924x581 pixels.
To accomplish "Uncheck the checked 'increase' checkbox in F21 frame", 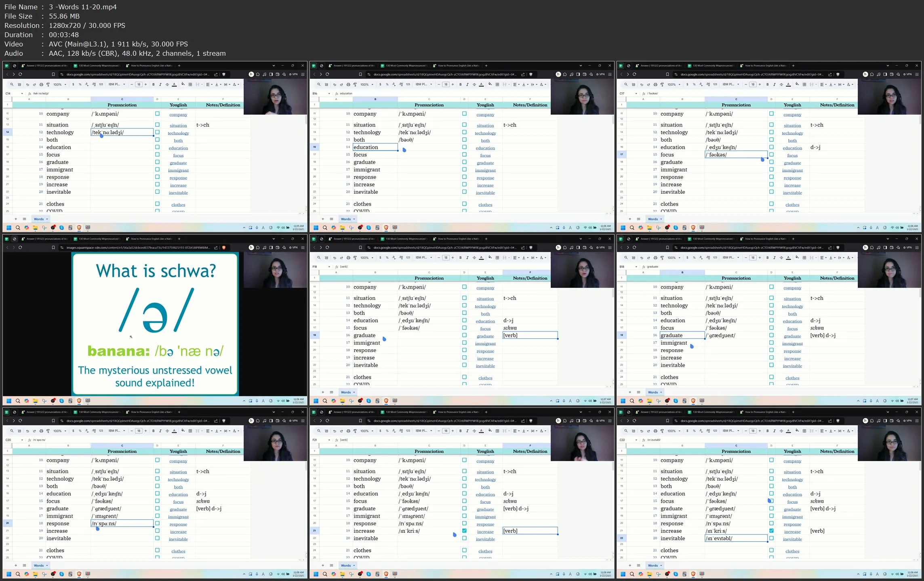I will pos(464,531).
